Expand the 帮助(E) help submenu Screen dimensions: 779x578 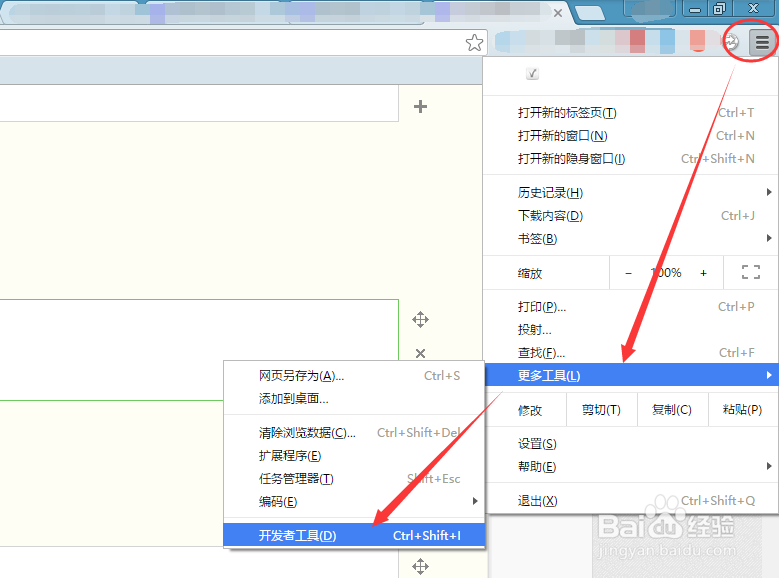tap(631, 466)
